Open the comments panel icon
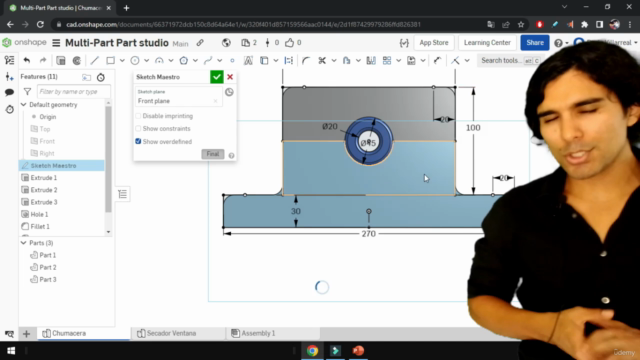The width and height of the screenshot is (640, 360). click(9, 92)
